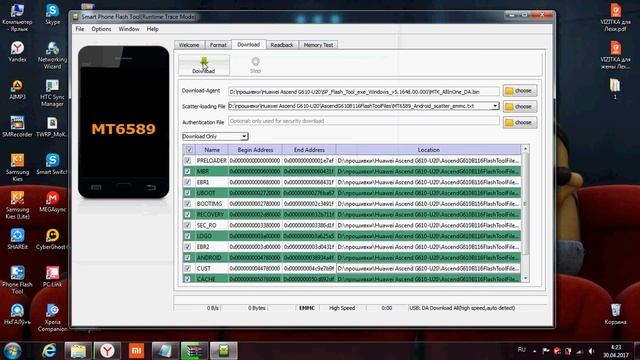This screenshot has width=640, height=360.
Task: Open the Download Only mode dropdown
Action: point(215,136)
